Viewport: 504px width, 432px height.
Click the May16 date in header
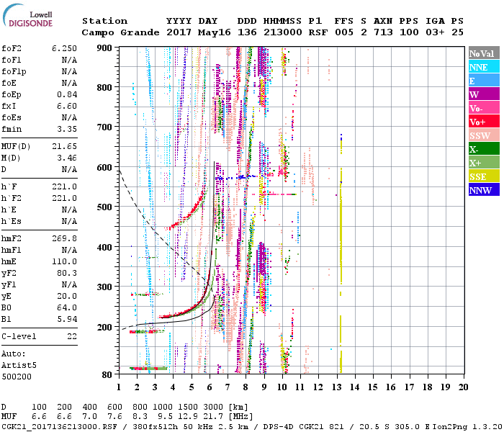[214, 32]
